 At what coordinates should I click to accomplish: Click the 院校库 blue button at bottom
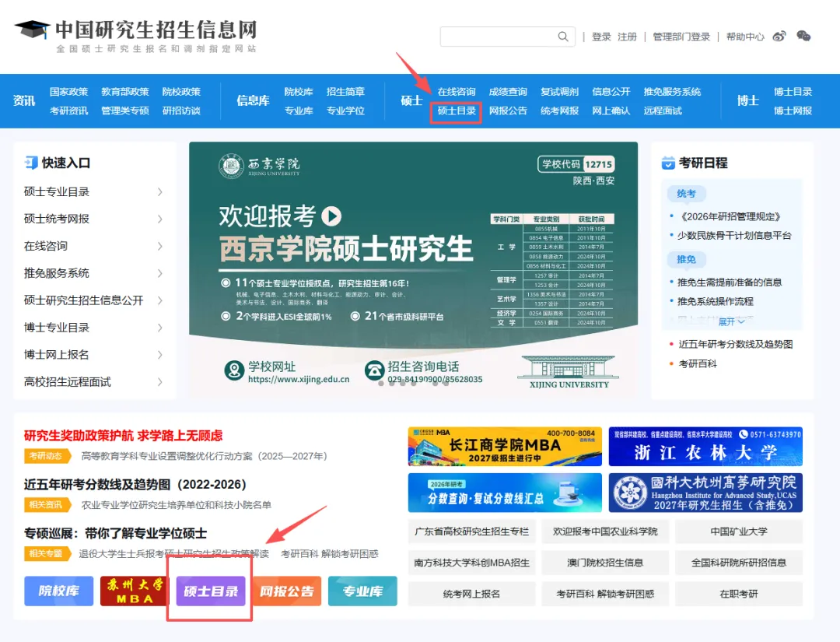click(x=59, y=591)
